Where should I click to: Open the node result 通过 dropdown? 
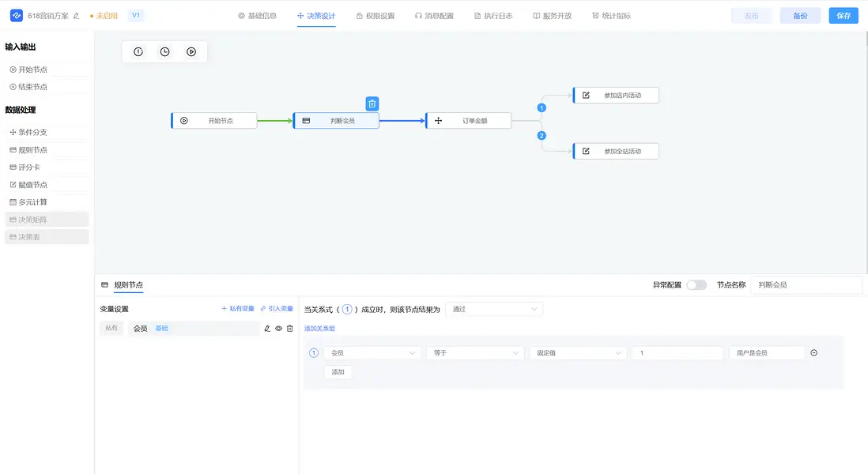point(494,309)
